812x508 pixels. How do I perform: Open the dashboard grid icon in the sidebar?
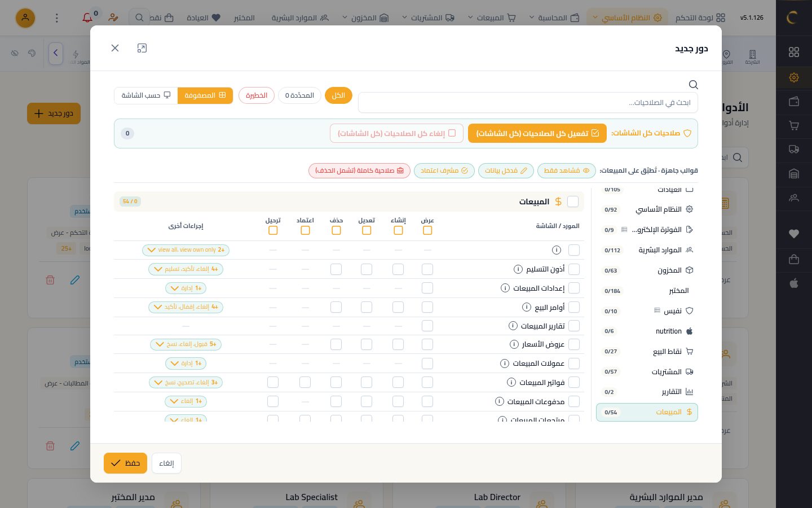(x=794, y=52)
